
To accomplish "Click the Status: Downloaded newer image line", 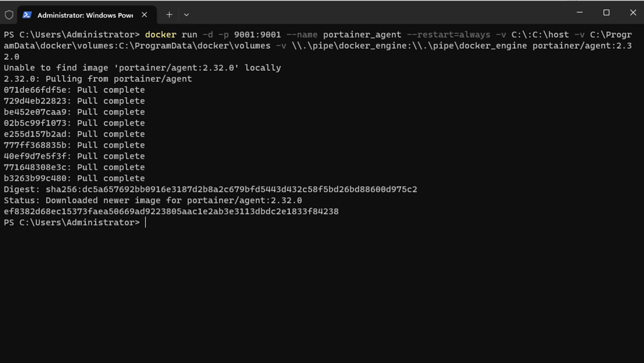I will [153, 200].
